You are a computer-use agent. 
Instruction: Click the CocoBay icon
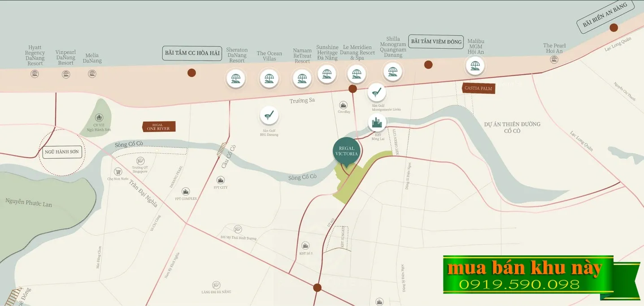pyautogui.click(x=344, y=105)
